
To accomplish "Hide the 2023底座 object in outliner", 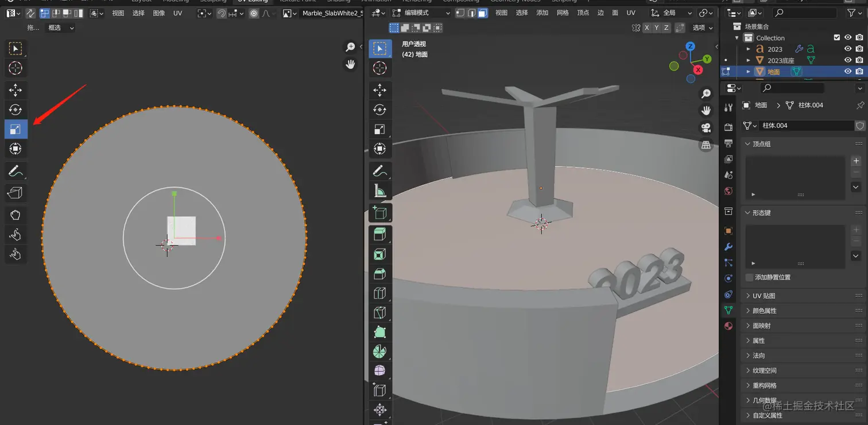I will (847, 60).
